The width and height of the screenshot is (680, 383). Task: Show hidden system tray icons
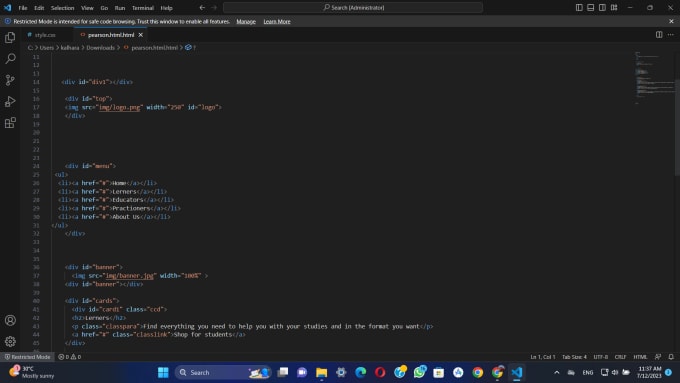tap(557, 373)
